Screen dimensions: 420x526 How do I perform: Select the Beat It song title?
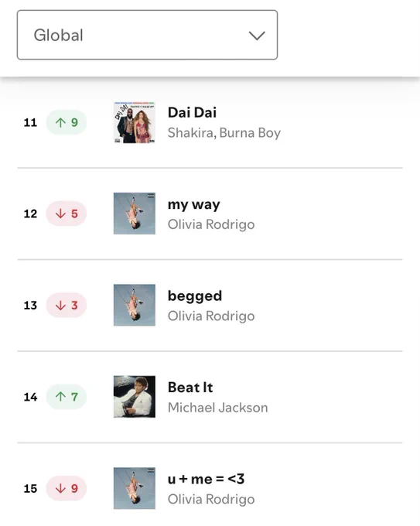tap(190, 388)
